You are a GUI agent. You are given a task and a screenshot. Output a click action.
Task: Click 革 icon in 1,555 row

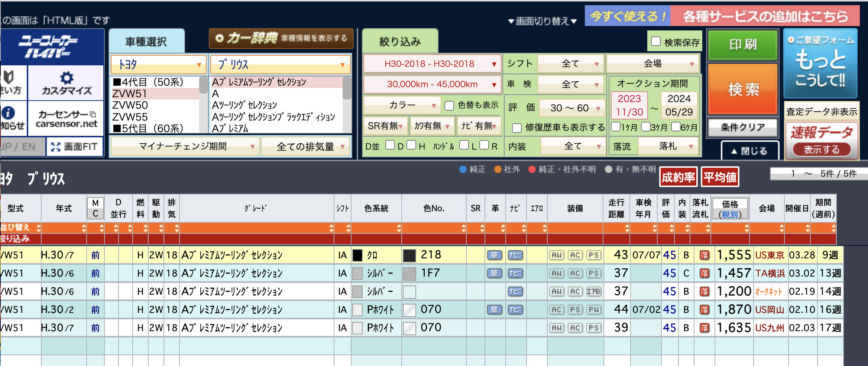pos(494,255)
